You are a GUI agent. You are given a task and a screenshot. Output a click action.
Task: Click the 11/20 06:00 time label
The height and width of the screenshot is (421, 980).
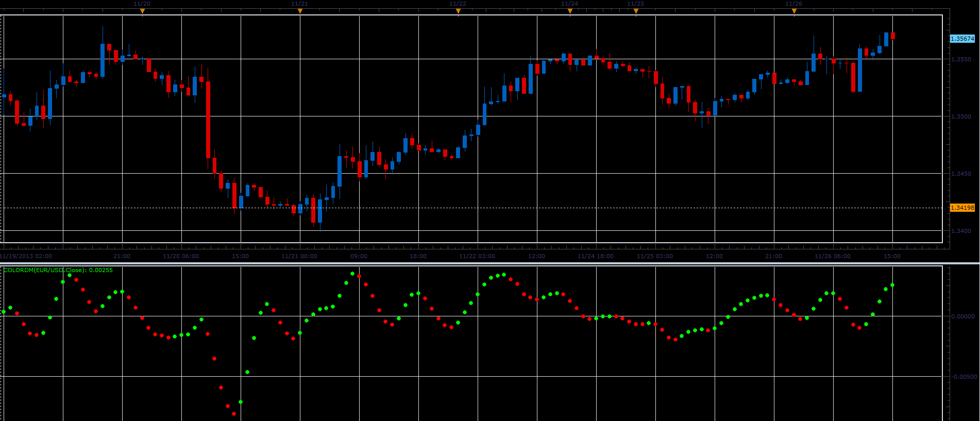click(181, 256)
